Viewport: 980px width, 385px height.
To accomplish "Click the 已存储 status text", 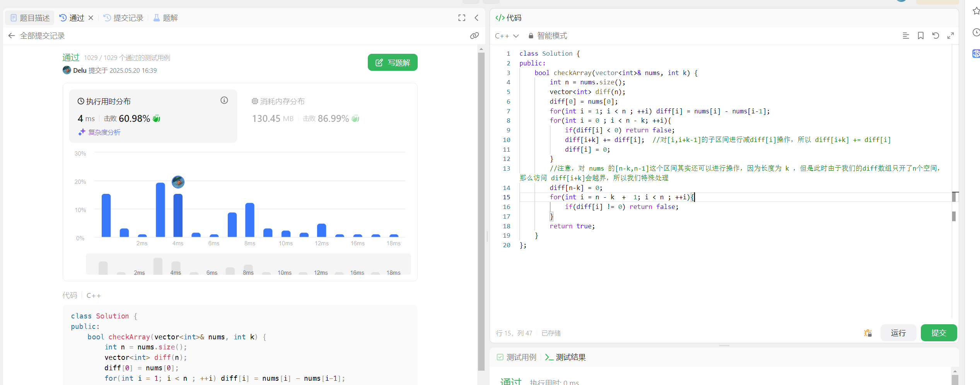I will pyautogui.click(x=551, y=333).
